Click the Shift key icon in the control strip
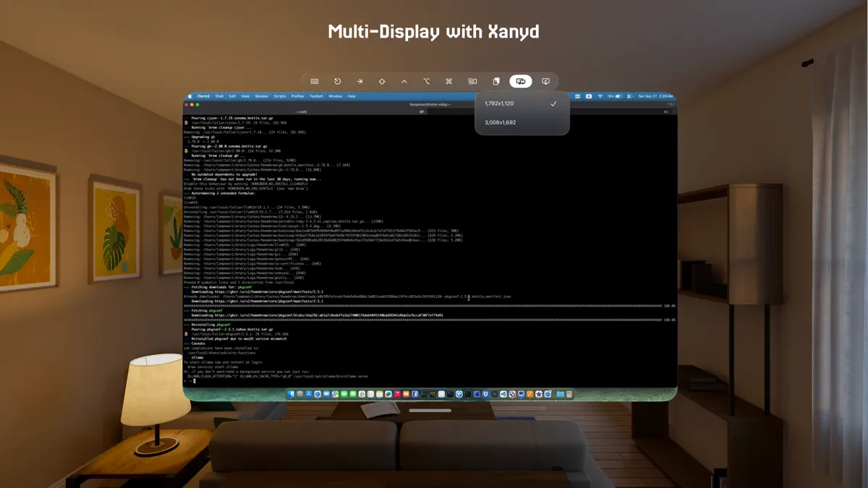This screenshot has height=488, width=868. coord(382,81)
